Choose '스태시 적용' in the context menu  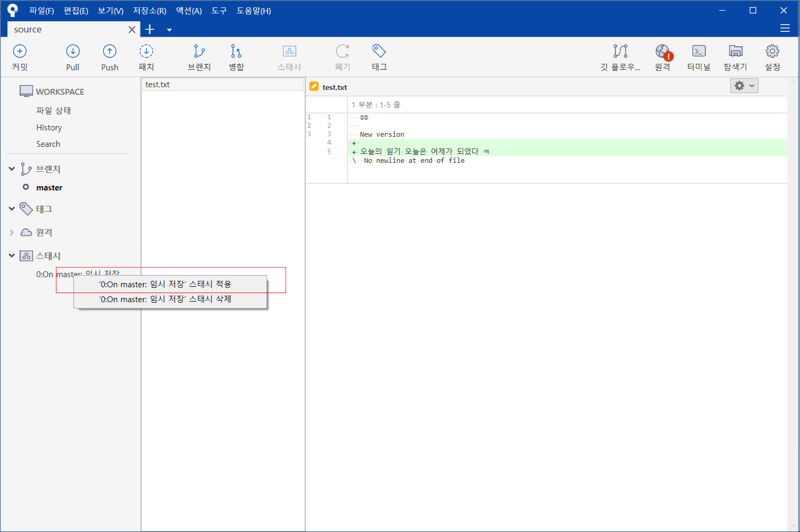(x=170, y=284)
